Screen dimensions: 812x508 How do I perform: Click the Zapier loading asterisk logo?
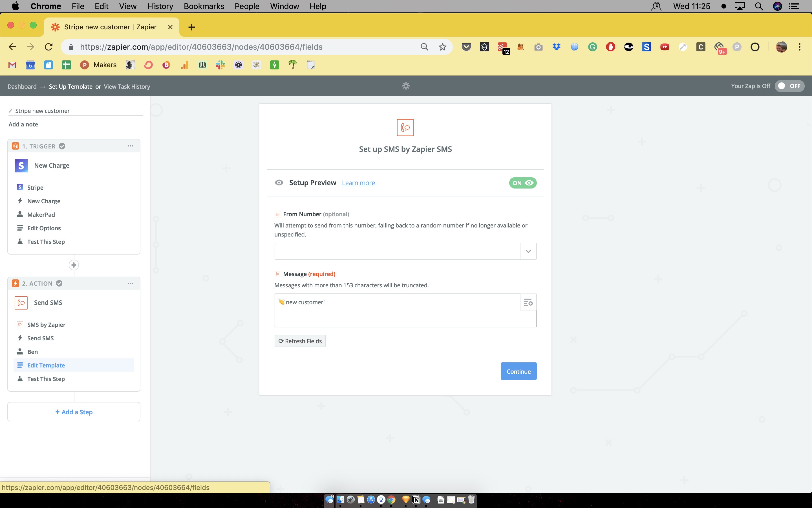406,86
